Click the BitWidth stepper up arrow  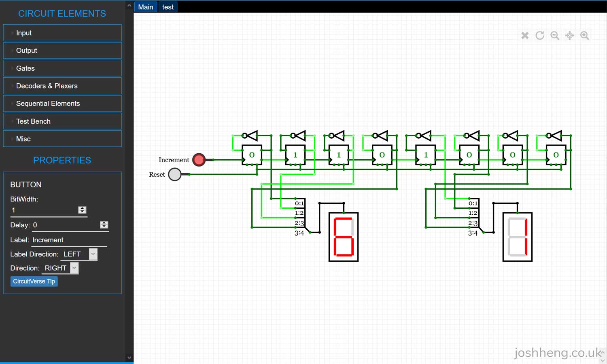(x=82, y=208)
